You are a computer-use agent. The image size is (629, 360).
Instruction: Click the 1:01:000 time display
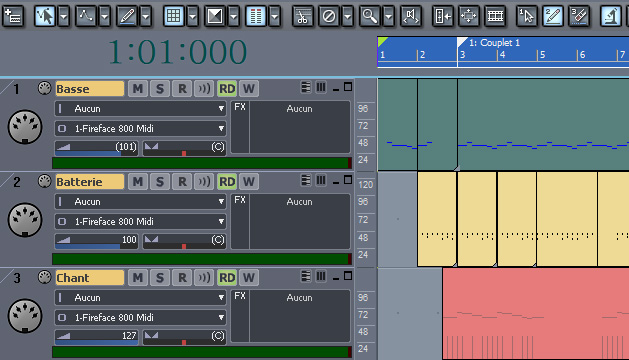pos(178,52)
